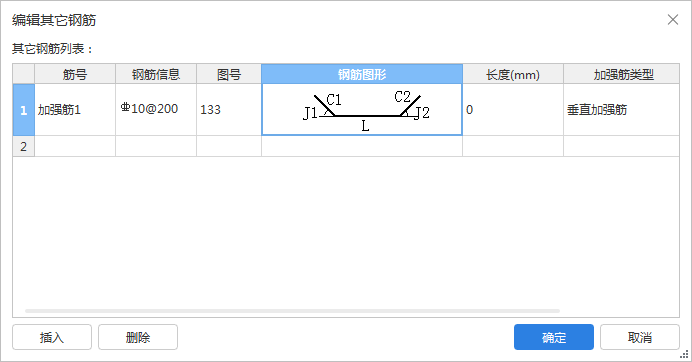The height and width of the screenshot is (362, 692).
Task: Select the 钢筋信息 column header
Action: coord(156,74)
